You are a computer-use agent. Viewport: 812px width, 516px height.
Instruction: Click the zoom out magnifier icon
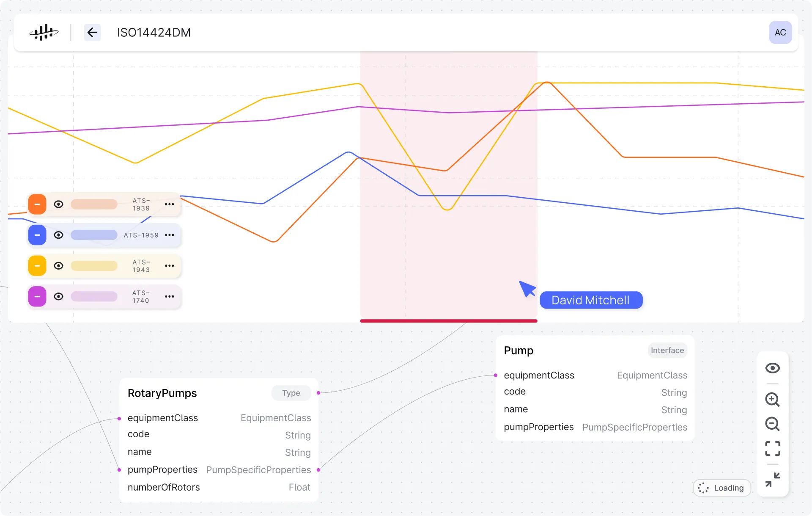772,424
